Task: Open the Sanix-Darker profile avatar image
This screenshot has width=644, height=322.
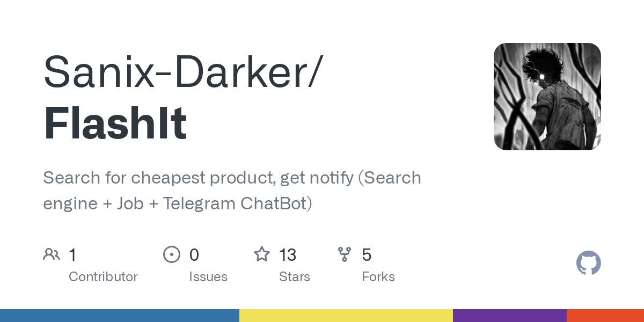Action: [x=547, y=97]
